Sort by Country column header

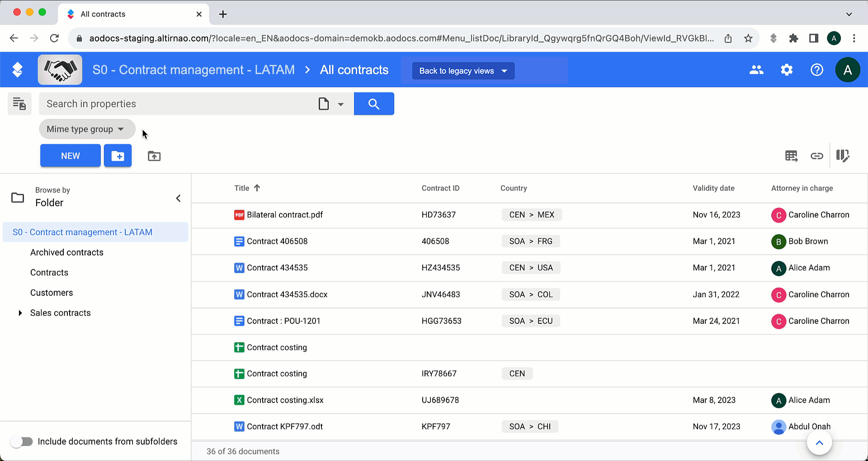click(514, 188)
